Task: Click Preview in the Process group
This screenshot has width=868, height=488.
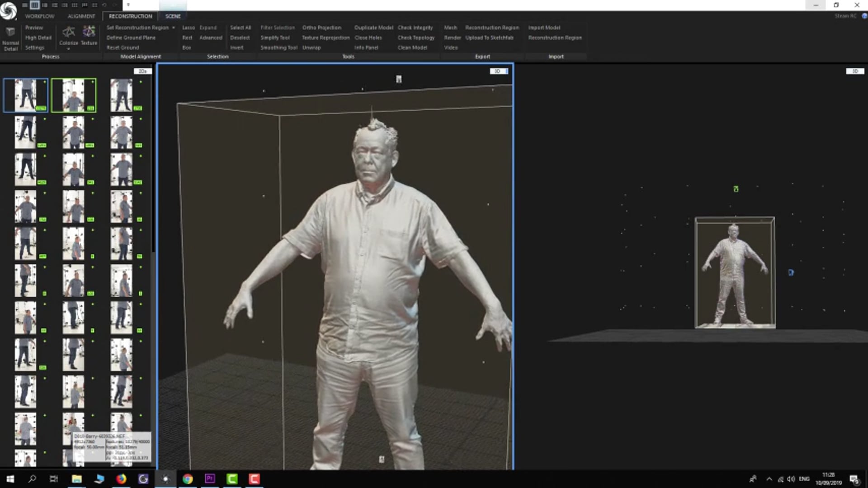Action: tap(34, 28)
